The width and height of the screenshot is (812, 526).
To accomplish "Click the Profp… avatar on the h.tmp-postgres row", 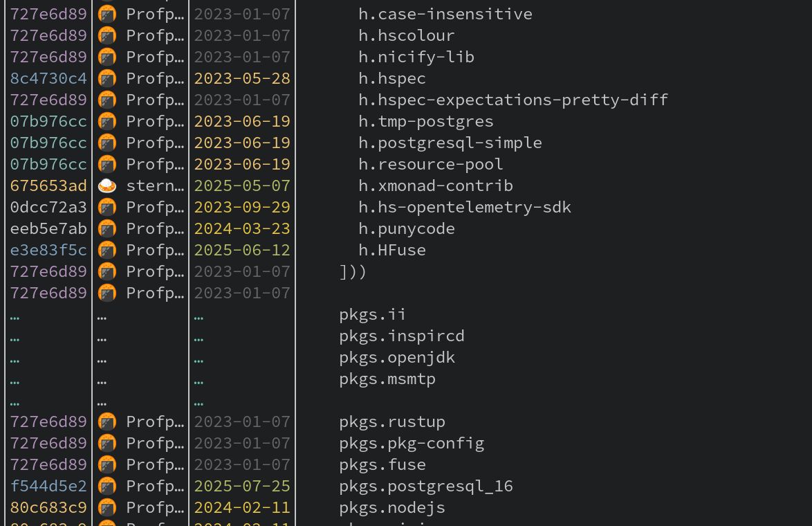I will coord(107,121).
